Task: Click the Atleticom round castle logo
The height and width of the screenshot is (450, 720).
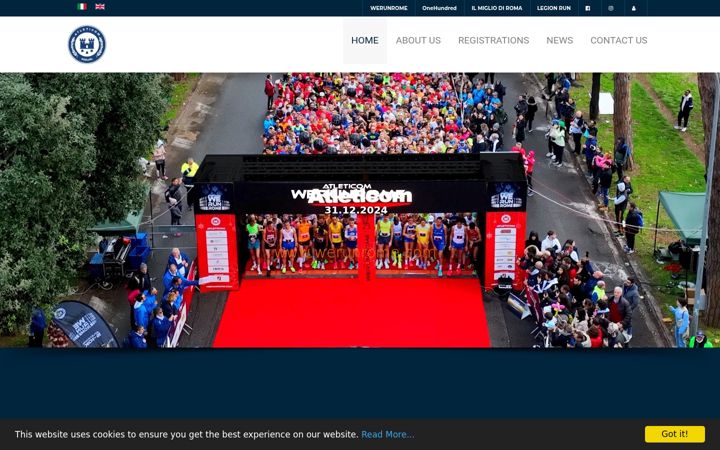Action: [87, 45]
